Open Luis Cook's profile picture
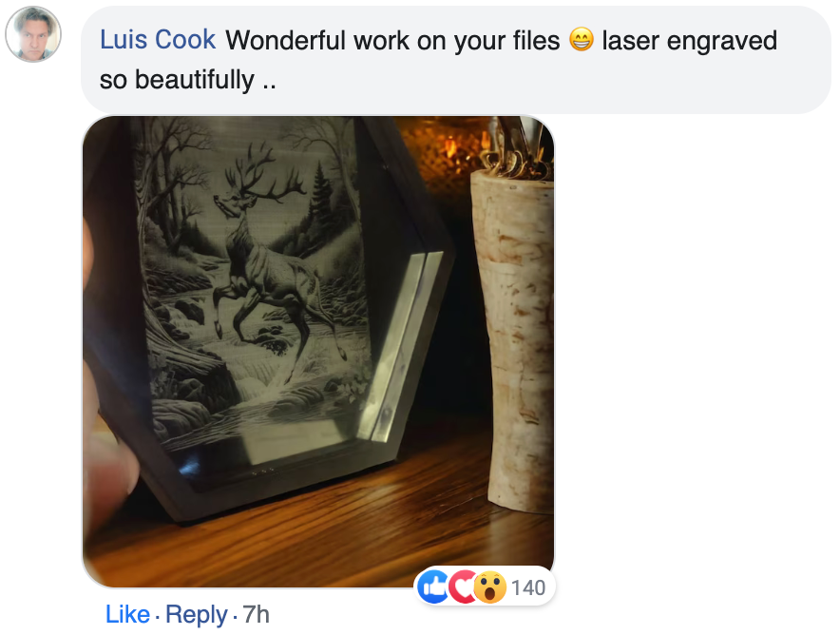 click(33, 34)
